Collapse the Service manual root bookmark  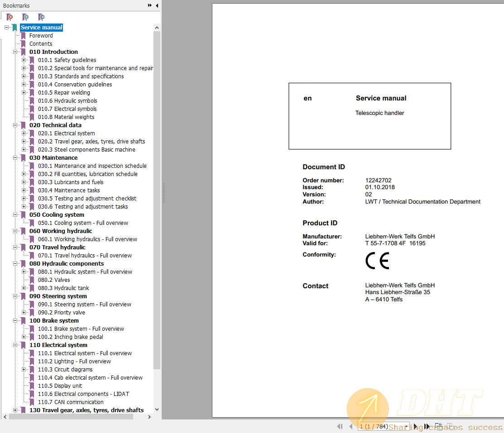click(6, 28)
